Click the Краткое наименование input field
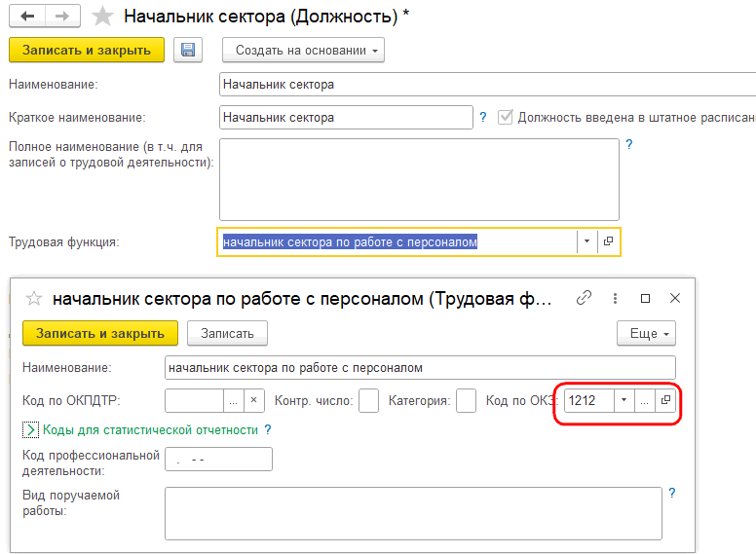Viewport: 756px width, 554px height. coord(346,117)
